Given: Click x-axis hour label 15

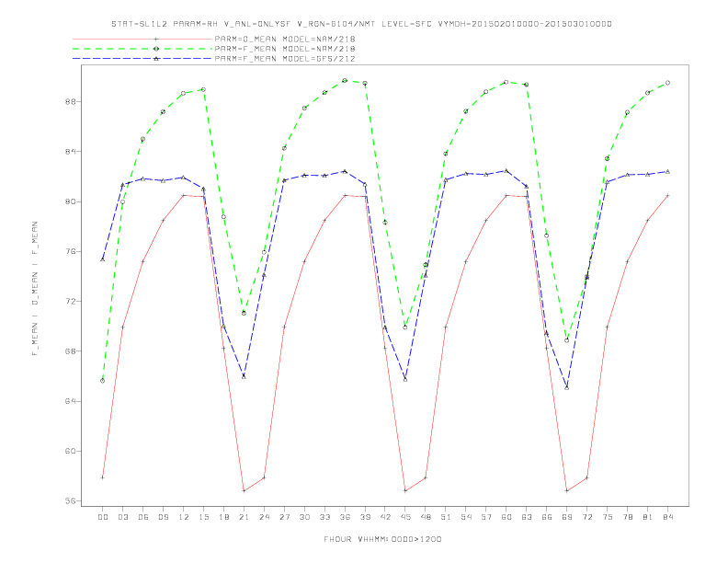Looking at the screenshot, I should coord(203,517).
